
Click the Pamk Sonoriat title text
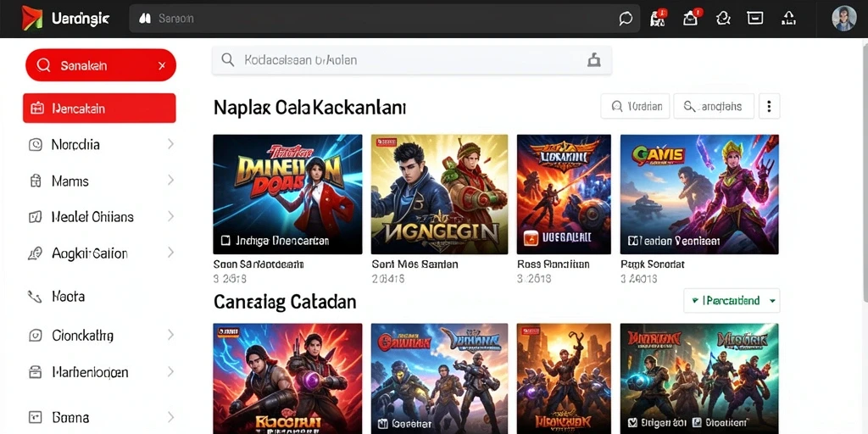click(x=653, y=264)
